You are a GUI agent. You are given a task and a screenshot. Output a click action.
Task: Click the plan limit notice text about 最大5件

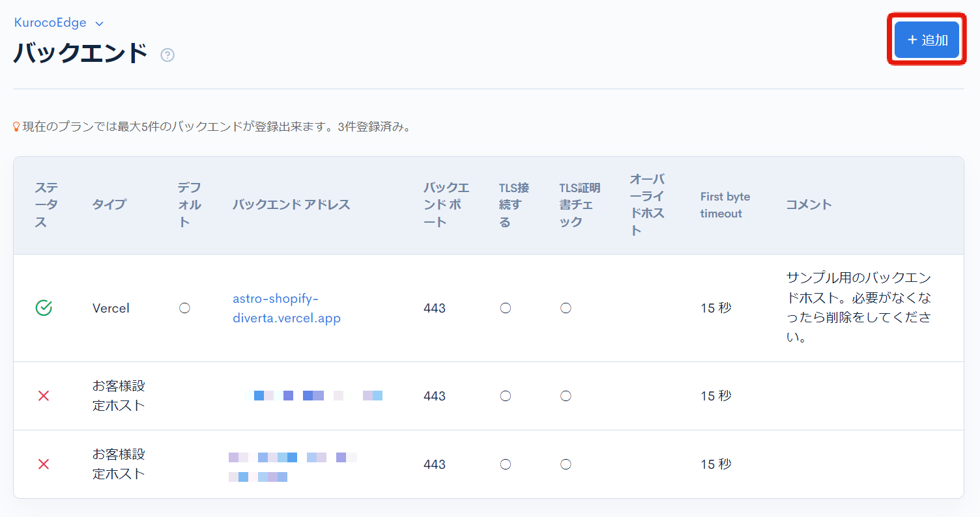coord(218,127)
